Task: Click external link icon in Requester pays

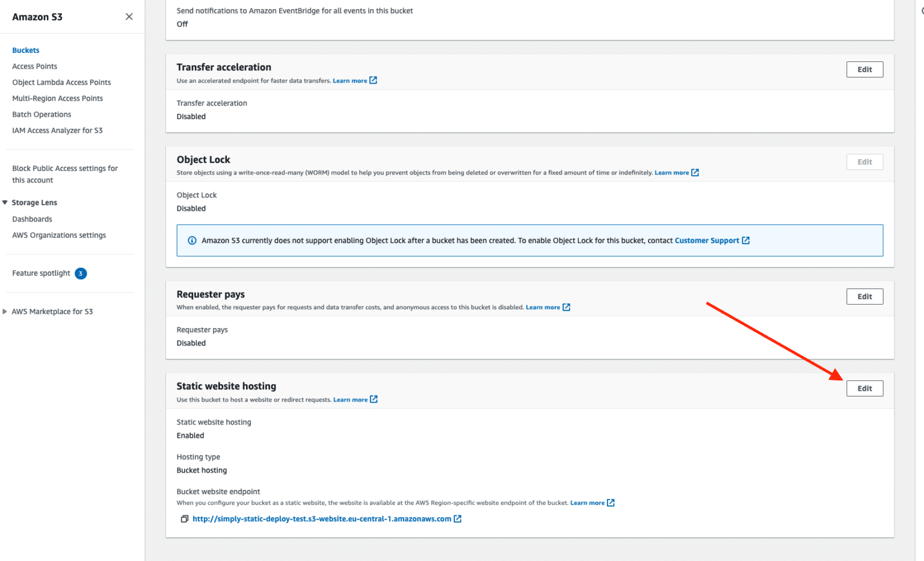Action: click(566, 308)
